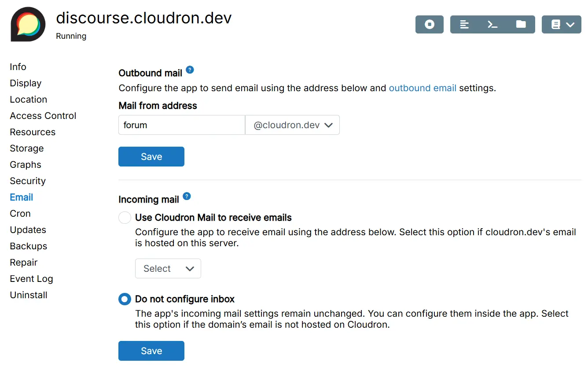Launch the web terminal
Viewport: 588px width, 370px height.
pyautogui.click(x=492, y=24)
